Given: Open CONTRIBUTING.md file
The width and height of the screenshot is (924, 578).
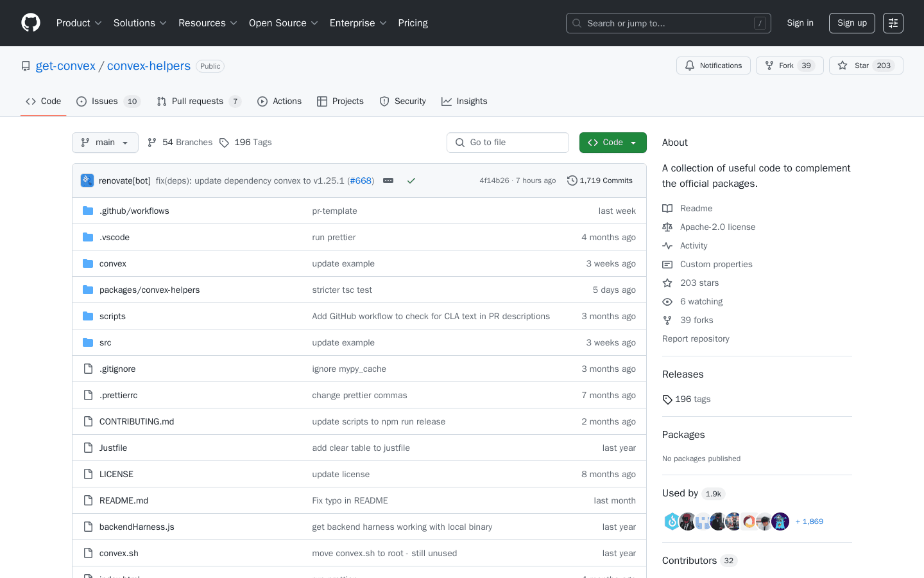Looking at the screenshot, I should click(x=137, y=422).
